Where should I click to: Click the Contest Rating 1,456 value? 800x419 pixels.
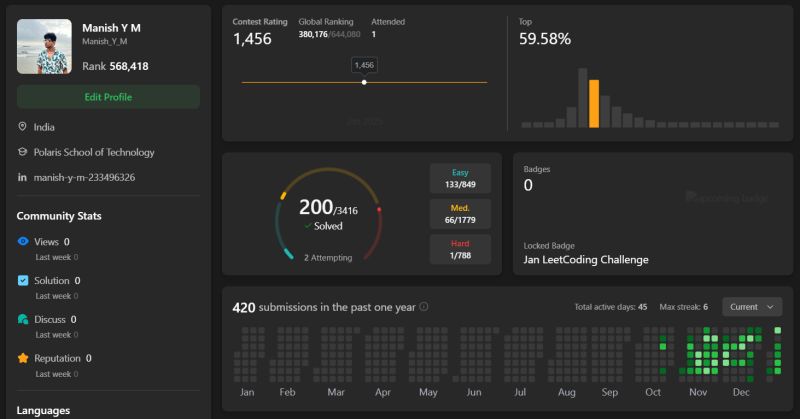point(252,39)
